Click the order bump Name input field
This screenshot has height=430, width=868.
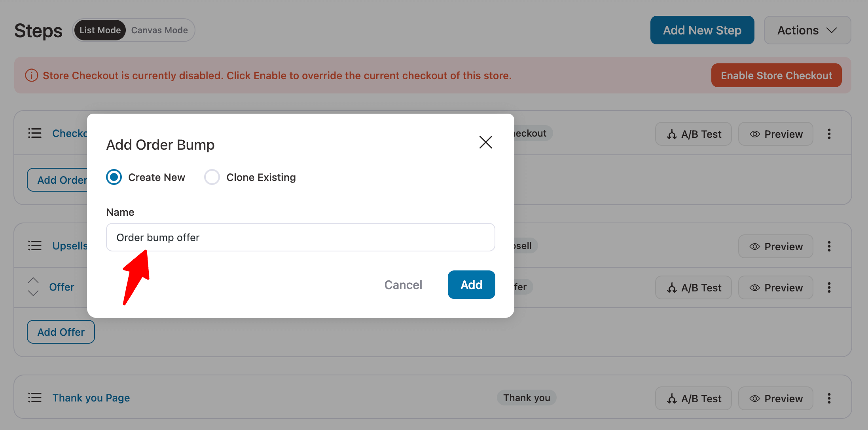pyautogui.click(x=300, y=237)
